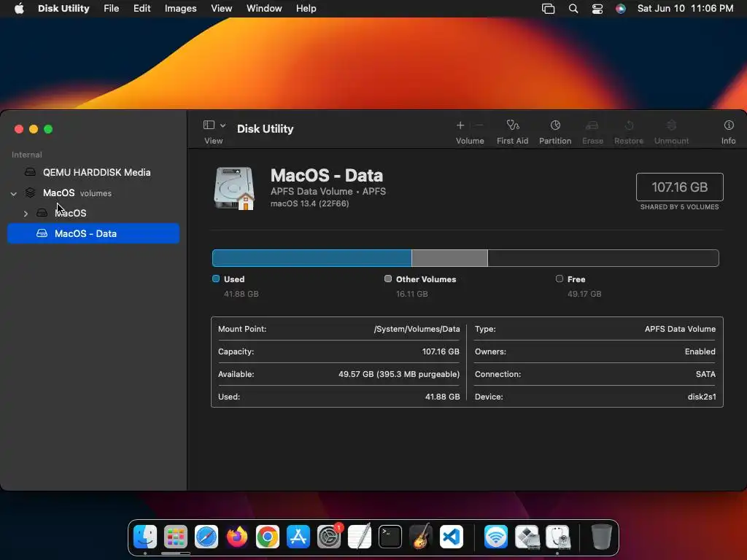
Task: Open the Wi-Fi app in the Dock
Action: [x=496, y=537]
